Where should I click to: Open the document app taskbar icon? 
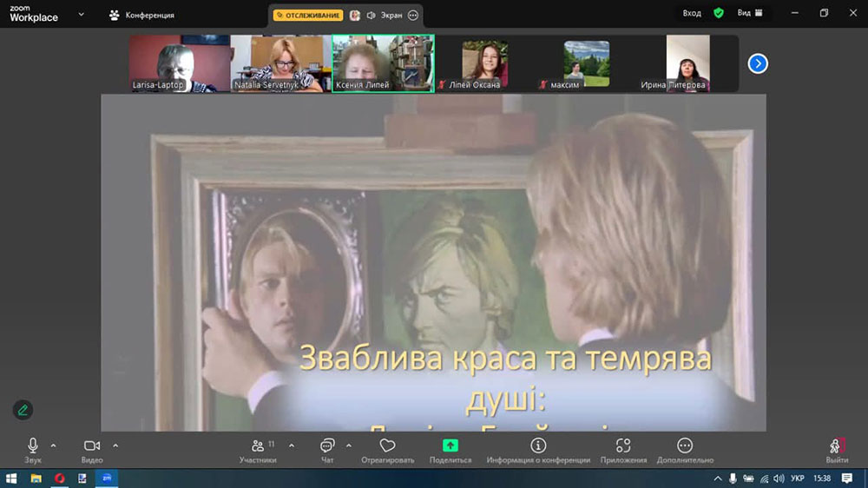(82, 478)
